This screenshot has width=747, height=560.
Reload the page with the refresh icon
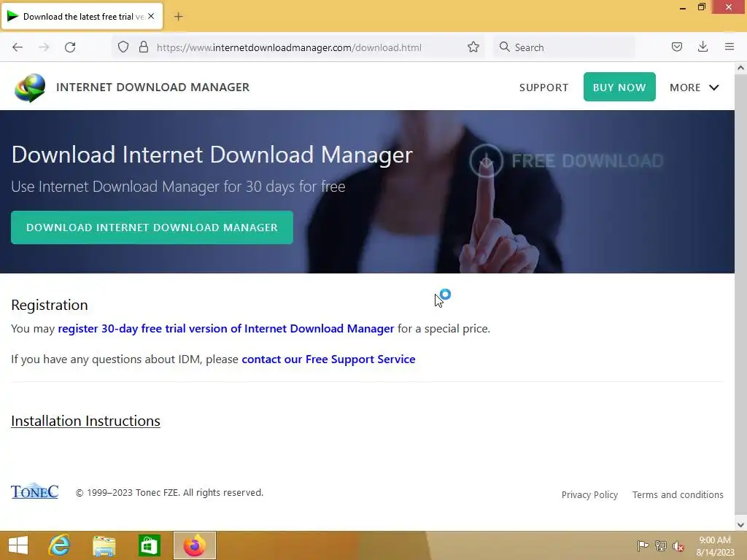click(x=70, y=47)
